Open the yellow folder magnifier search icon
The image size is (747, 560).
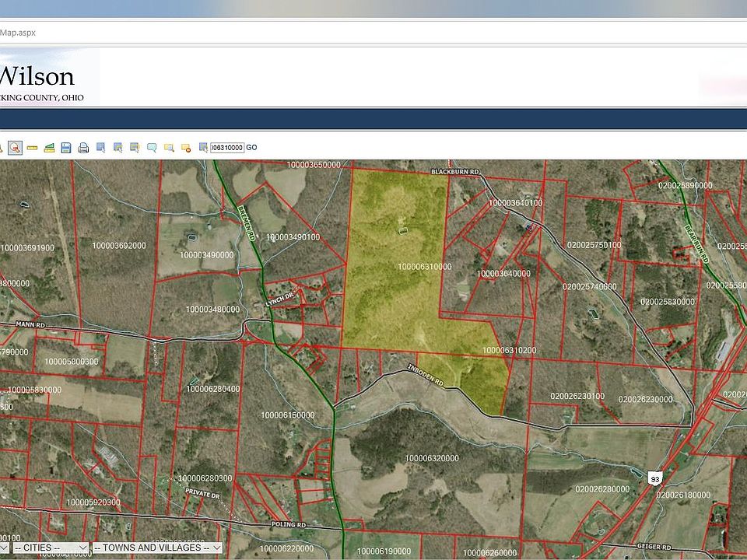tap(169, 147)
